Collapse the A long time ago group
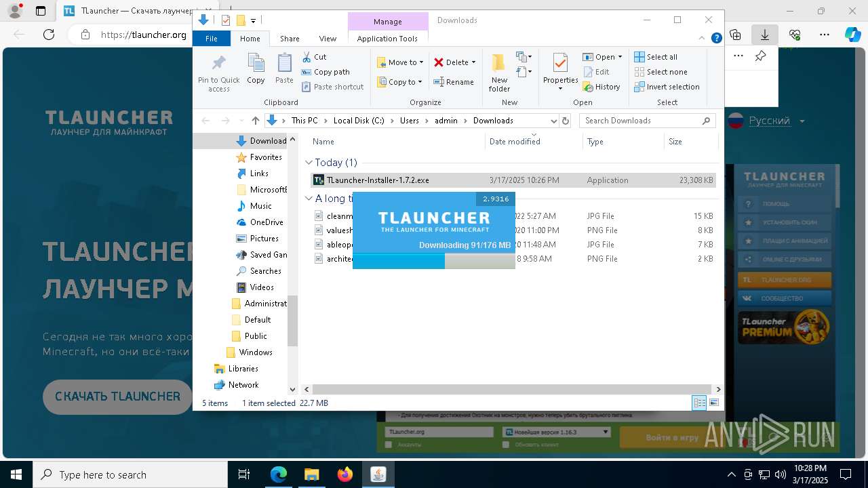 [309, 199]
